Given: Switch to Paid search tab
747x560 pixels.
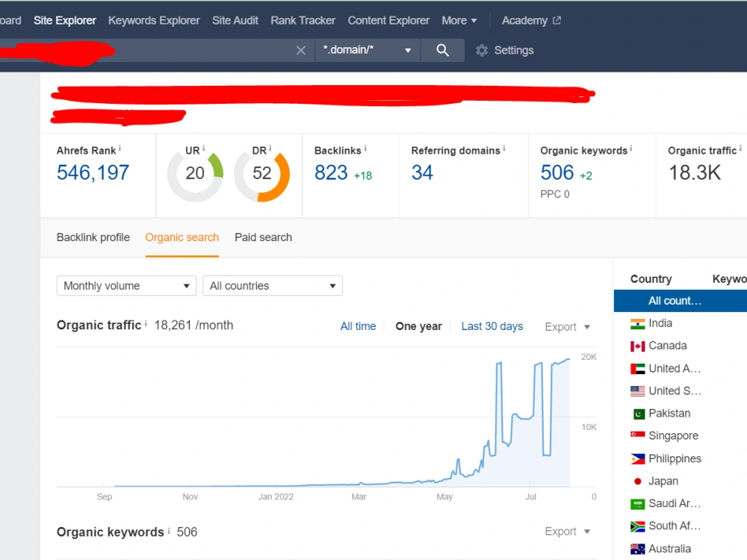Looking at the screenshot, I should coord(264,237).
